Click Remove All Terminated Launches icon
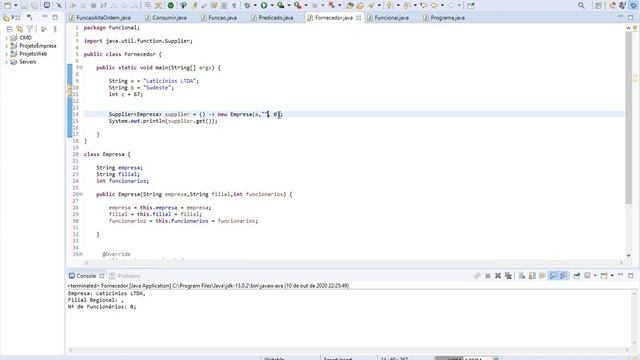The image size is (640, 360). pos(508,276)
